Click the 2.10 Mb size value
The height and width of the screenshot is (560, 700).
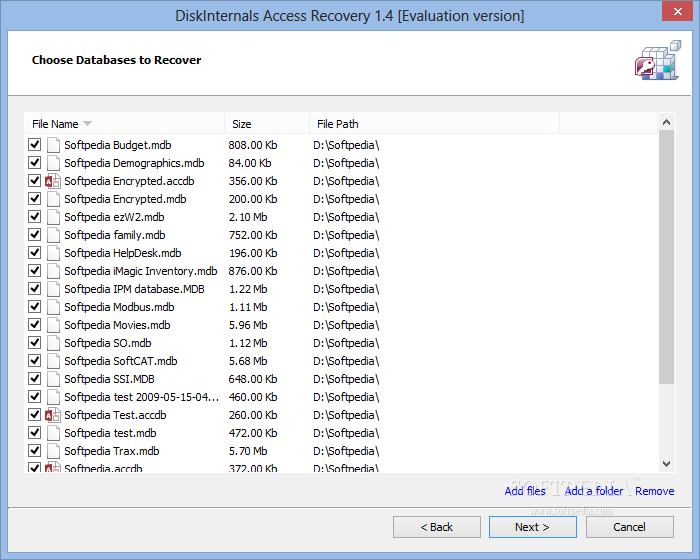click(248, 217)
